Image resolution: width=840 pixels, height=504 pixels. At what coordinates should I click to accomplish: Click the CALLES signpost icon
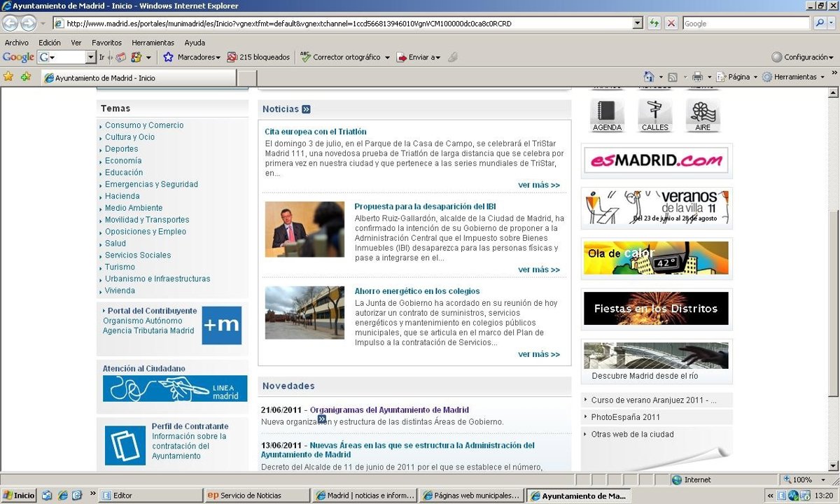654,112
